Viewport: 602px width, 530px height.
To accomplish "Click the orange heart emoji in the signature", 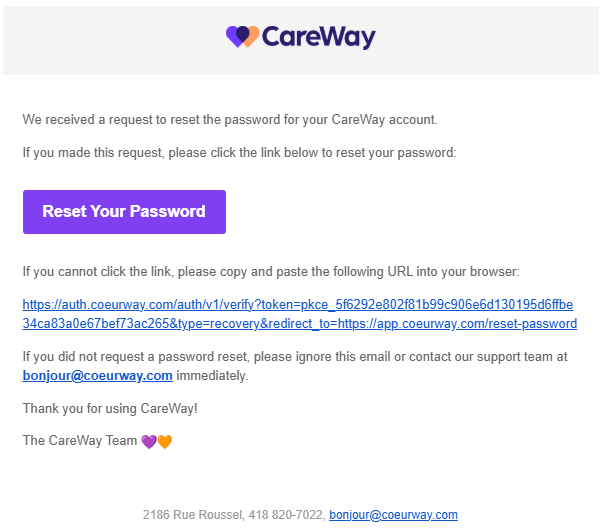I will tap(164, 441).
